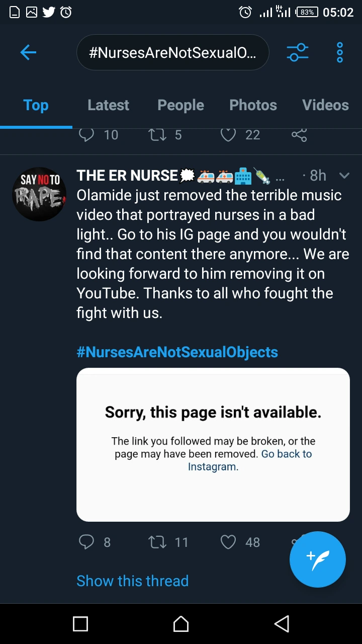
Task: Switch to the Latest tab
Action: (108, 105)
